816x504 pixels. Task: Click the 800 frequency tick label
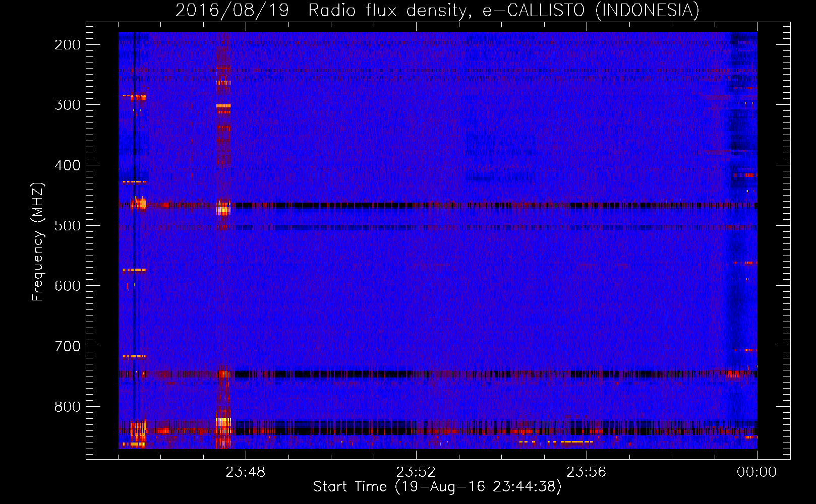[x=68, y=407]
